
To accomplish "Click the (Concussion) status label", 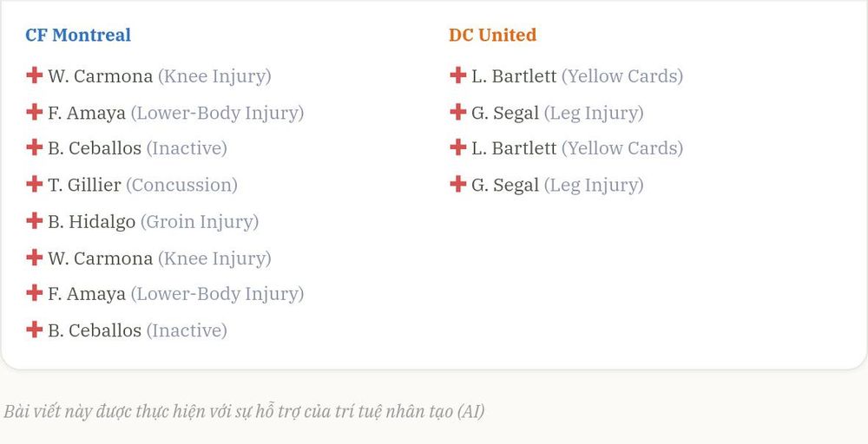I will 181,185.
